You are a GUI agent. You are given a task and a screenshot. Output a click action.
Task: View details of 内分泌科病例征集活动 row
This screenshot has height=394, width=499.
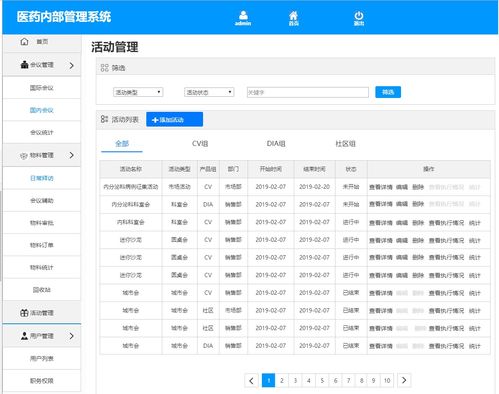point(381,187)
